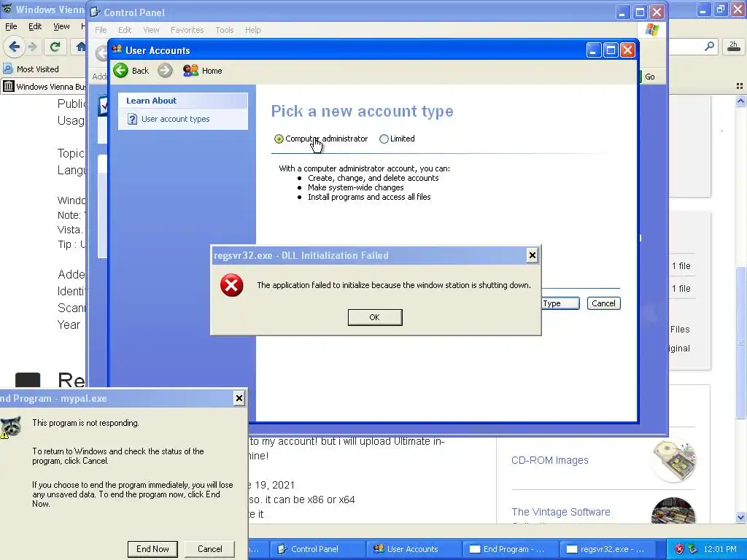Select the Windows Vienna browser tab
Image resolution: width=747 pixels, height=560 pixels.
tap(44, 87)
